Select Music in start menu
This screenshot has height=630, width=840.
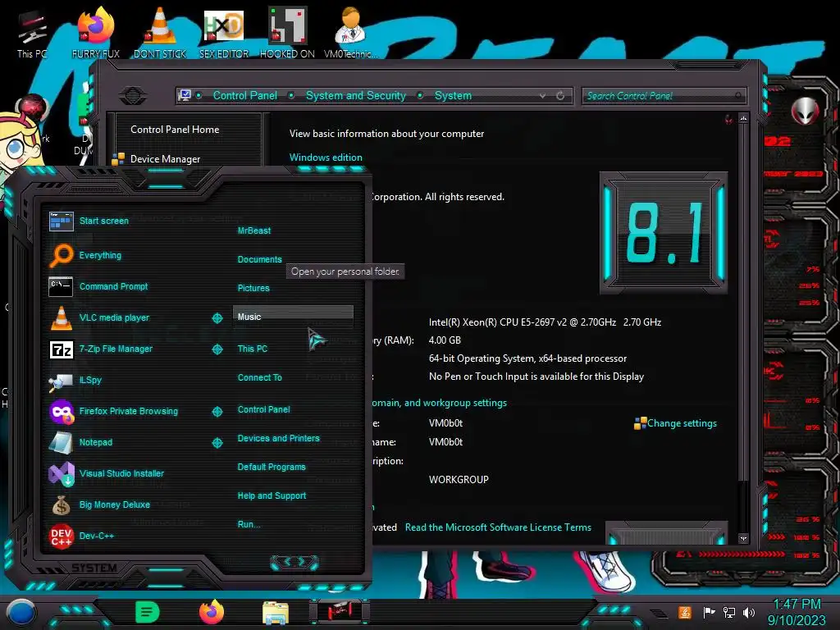pyautogui.click(x=293, y=317)
